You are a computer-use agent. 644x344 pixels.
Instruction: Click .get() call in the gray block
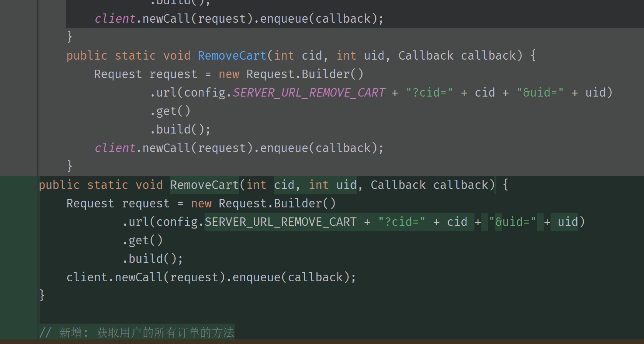(170, 111)
